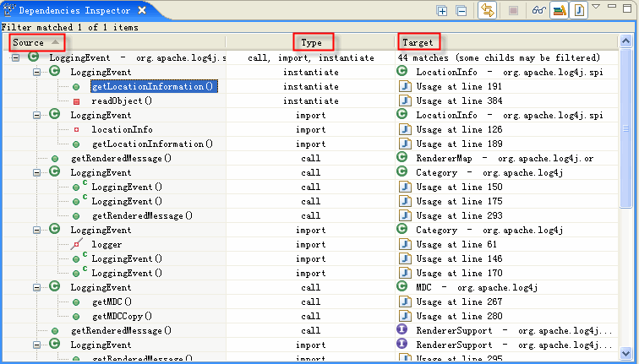Screen dimensions: 639x364
Task: Click the field icon beside logger
Action: coord(76,244)
